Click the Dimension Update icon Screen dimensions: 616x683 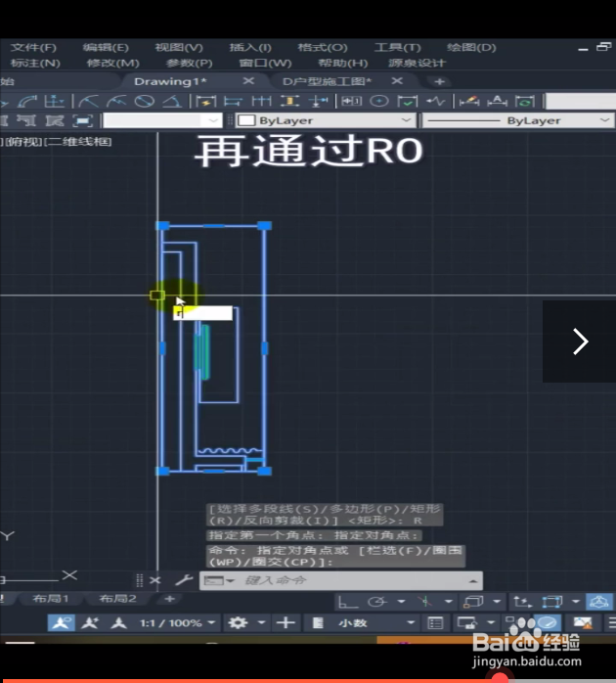tap(525, 101)
